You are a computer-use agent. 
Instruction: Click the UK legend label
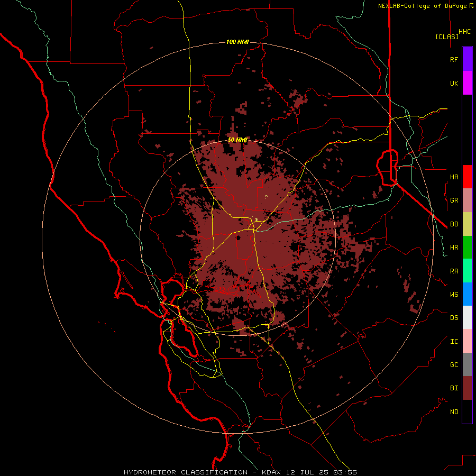pyautogui.click(x=454, y=83)
